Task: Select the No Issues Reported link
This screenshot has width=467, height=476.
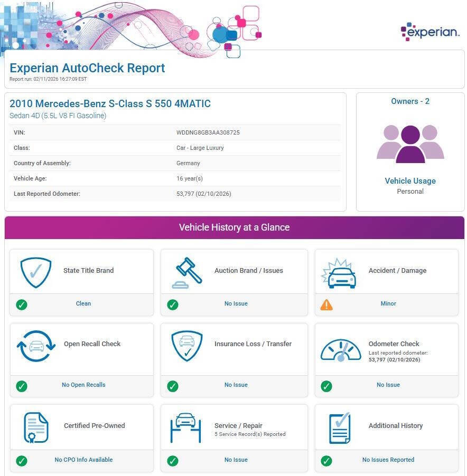Action: 388,460
